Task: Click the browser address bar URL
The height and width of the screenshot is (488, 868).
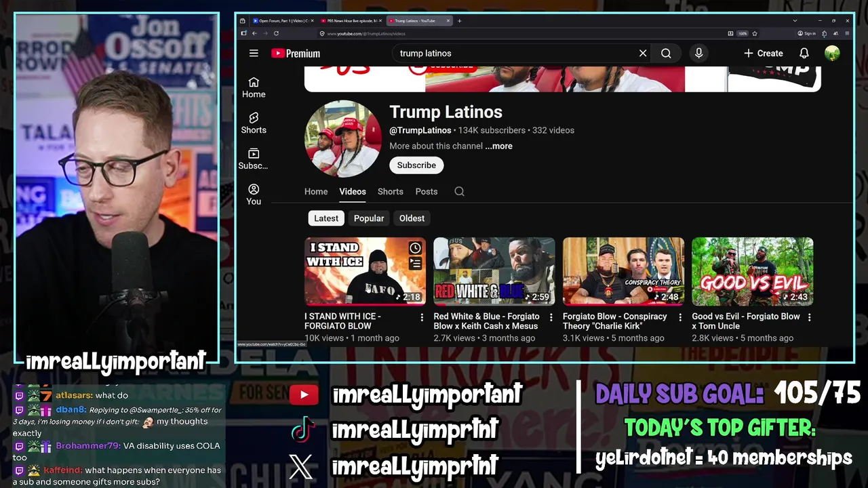Action: (366, 33)
